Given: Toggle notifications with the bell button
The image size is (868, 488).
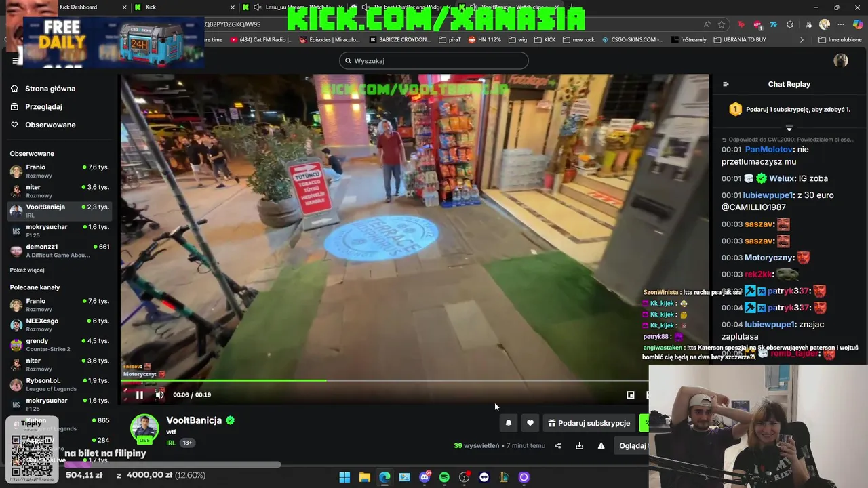Looking at the screenshot, I should 509,423.
